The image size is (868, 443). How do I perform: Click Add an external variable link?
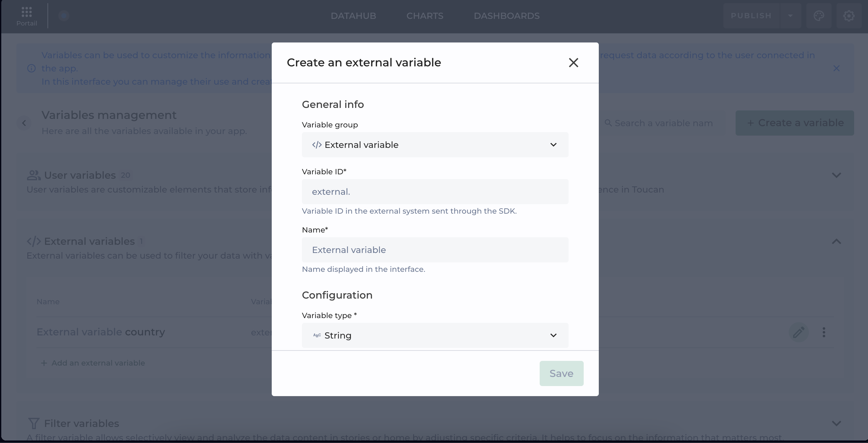[93, 363]
